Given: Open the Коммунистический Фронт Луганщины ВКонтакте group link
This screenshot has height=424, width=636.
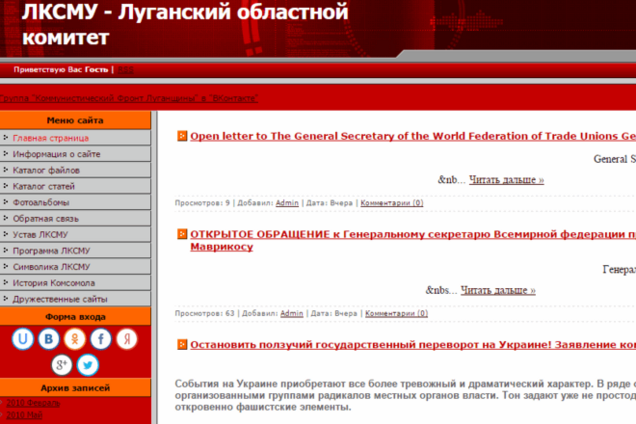Looking at the screenshot, I should (128, 98).
